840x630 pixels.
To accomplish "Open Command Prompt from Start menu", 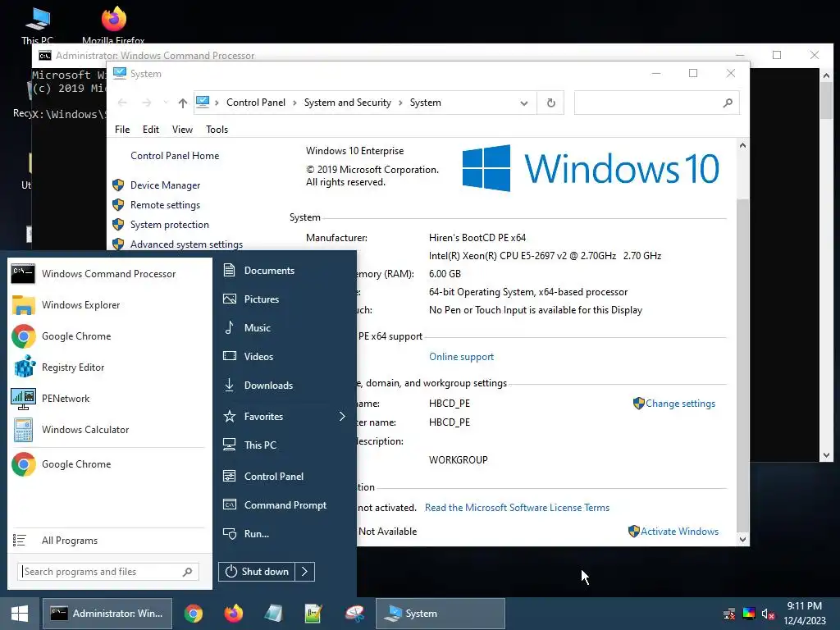I will (285, 505).
